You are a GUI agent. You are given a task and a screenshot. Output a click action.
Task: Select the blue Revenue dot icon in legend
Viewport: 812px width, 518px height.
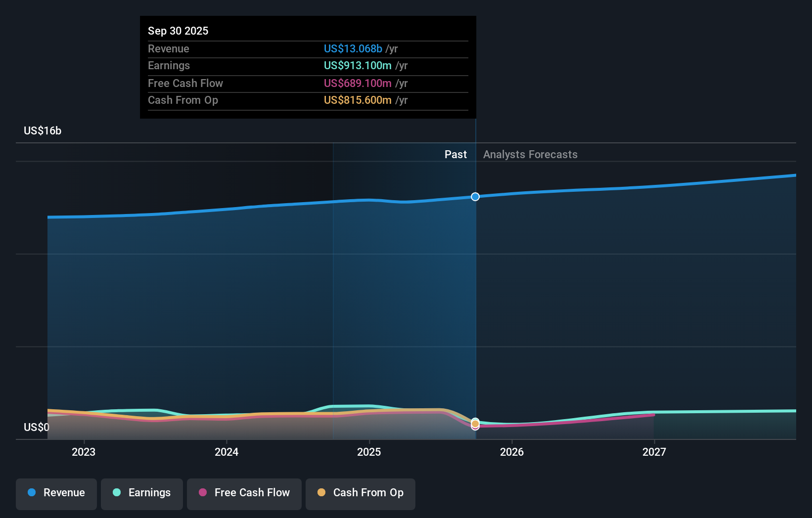click(x=31, y=493)
